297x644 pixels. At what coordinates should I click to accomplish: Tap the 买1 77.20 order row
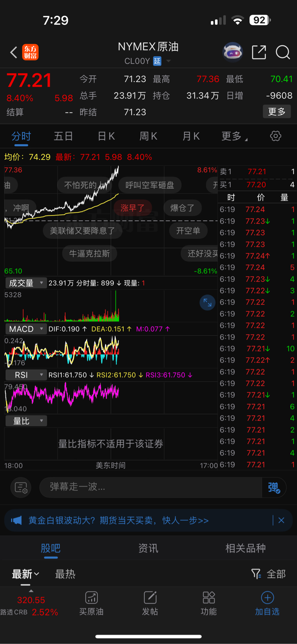tap(257, 185)
